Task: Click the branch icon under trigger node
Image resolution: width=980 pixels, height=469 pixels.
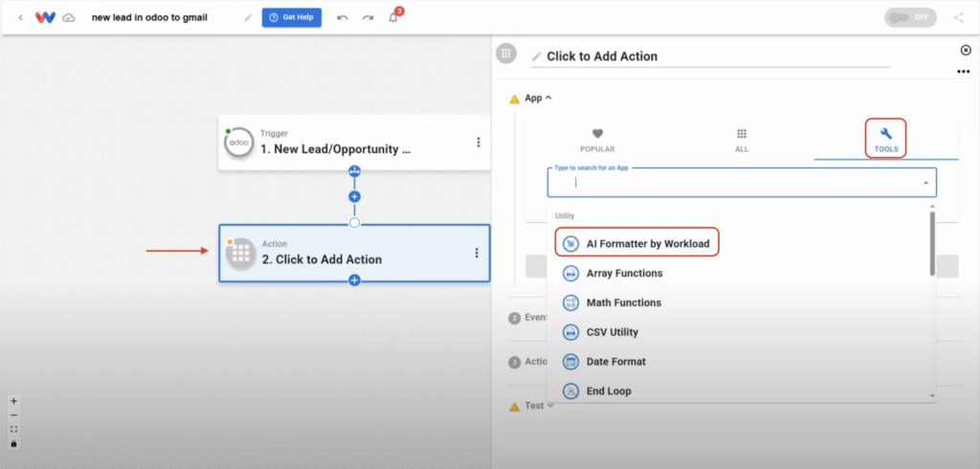Action: pos(354,170)
